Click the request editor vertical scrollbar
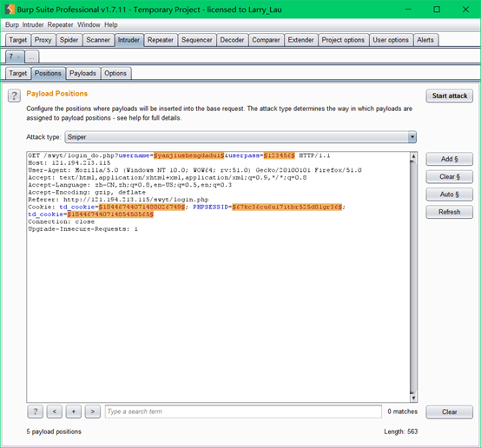 coord(413,276)
